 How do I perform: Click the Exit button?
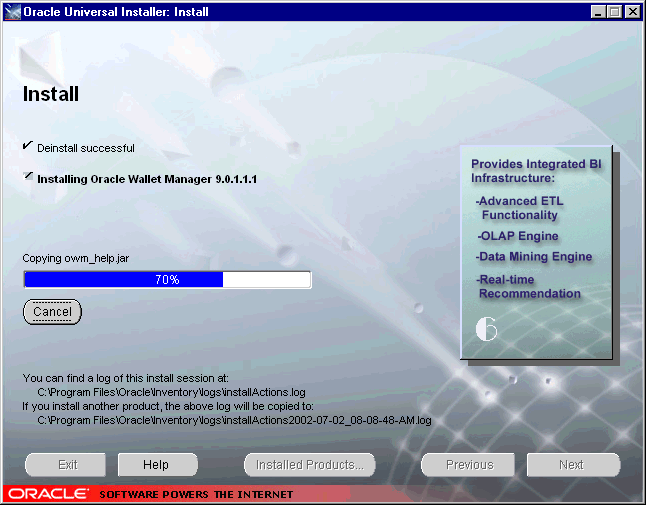click(x=66, y=465)
